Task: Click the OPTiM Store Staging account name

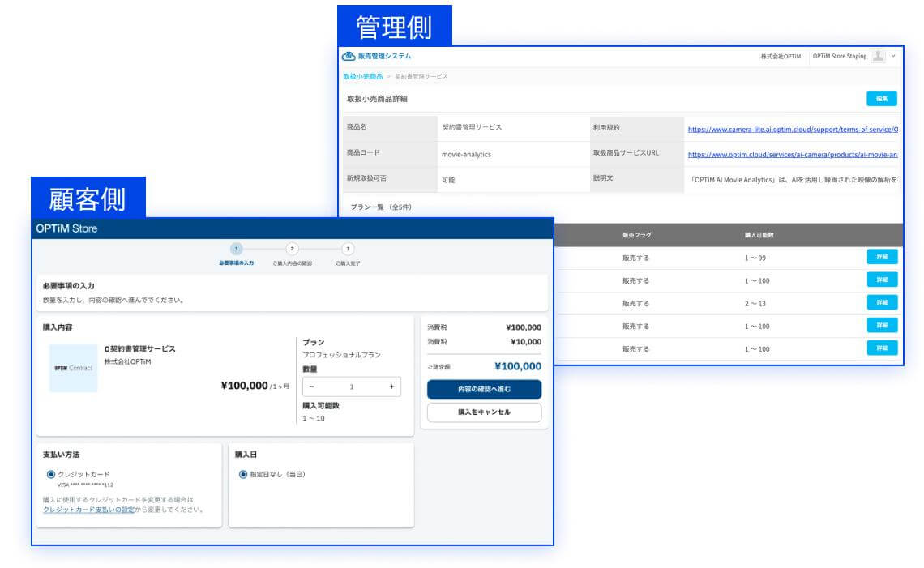Action: coord(840,56)
